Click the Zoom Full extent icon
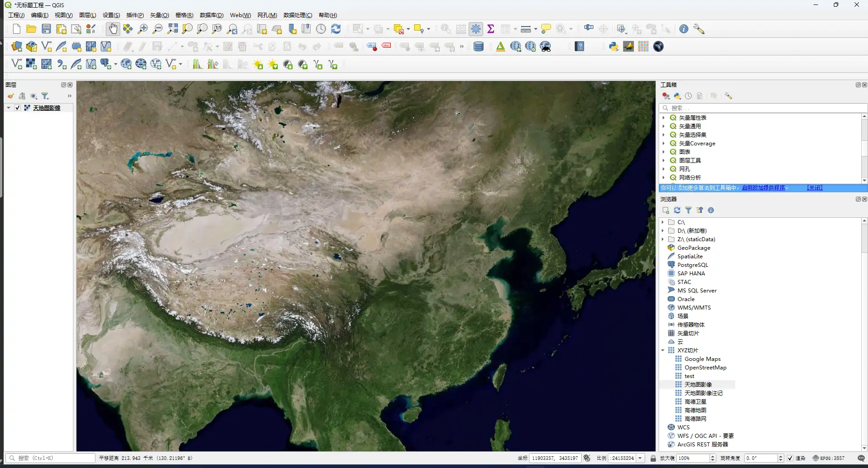 pyautogui.click(x=172, y=29)
